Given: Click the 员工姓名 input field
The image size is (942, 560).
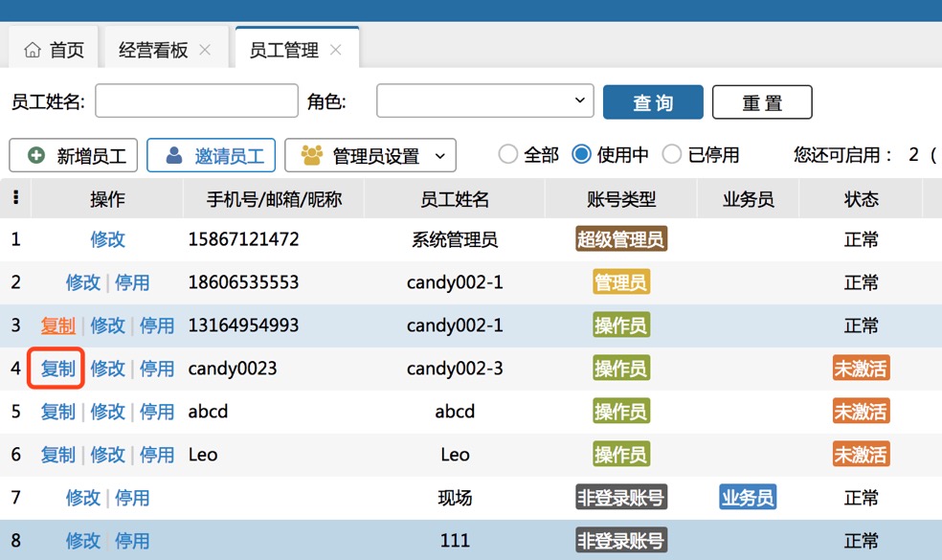Looking at the screenshot, I should click(x=196, y=101).
